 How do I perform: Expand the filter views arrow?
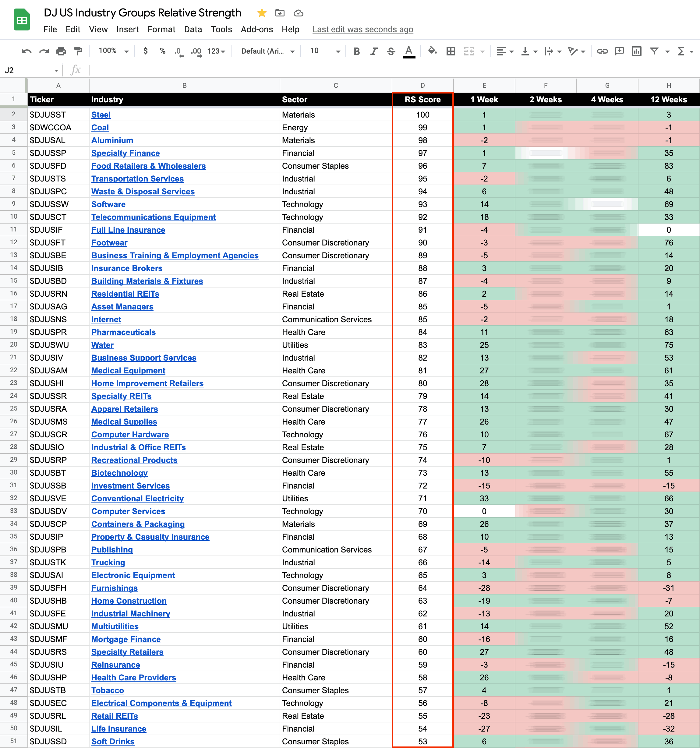click(x=668, y=51)
